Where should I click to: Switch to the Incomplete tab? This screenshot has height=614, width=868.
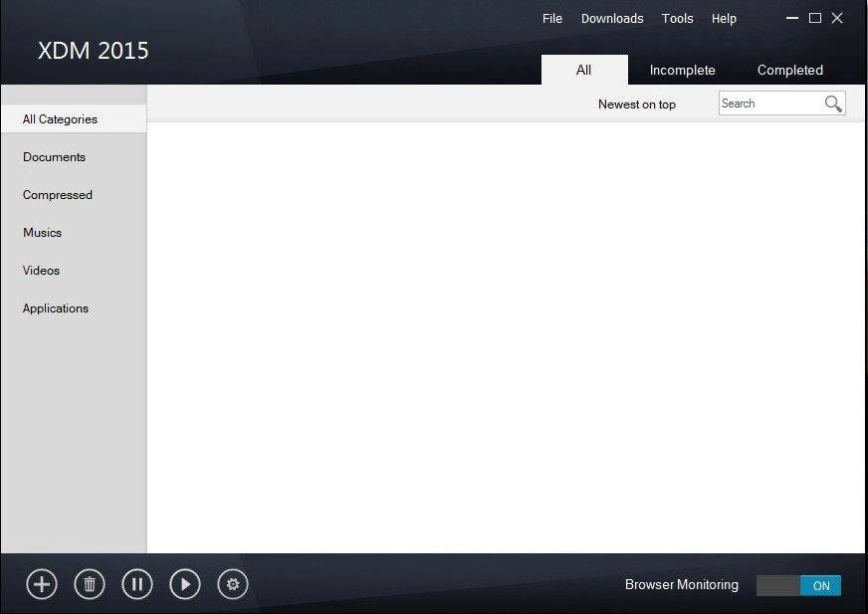point(683,70)
